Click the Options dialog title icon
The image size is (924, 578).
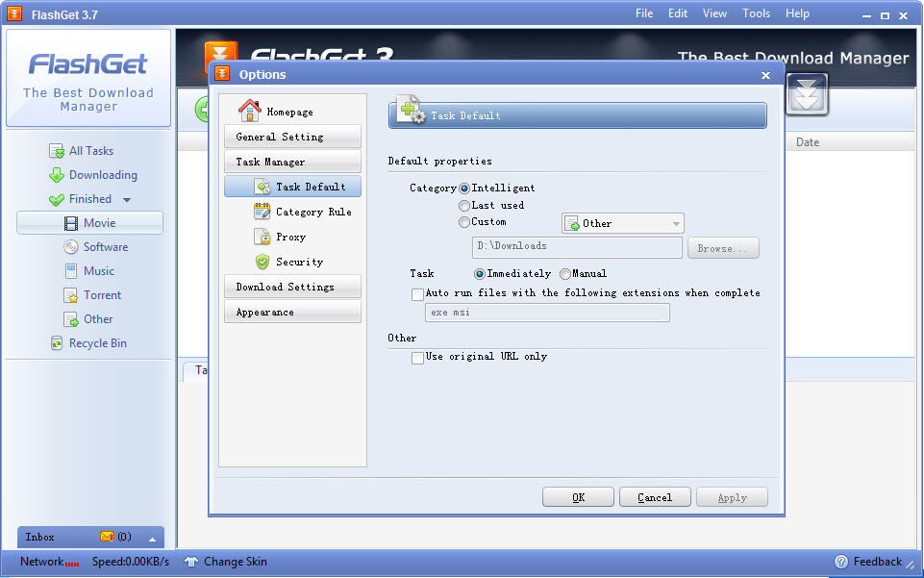tap(222, 74)
